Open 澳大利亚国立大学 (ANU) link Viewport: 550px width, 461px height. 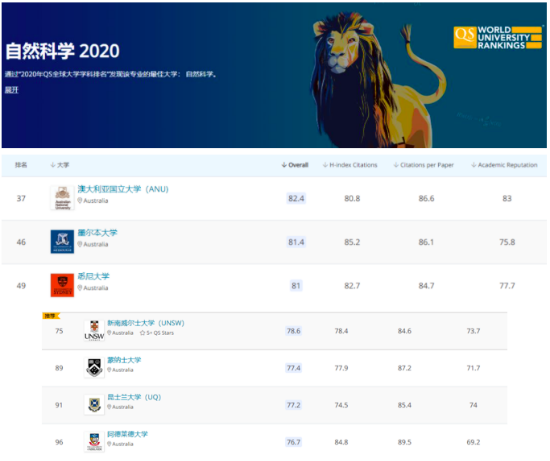click(x=123, y=189)
